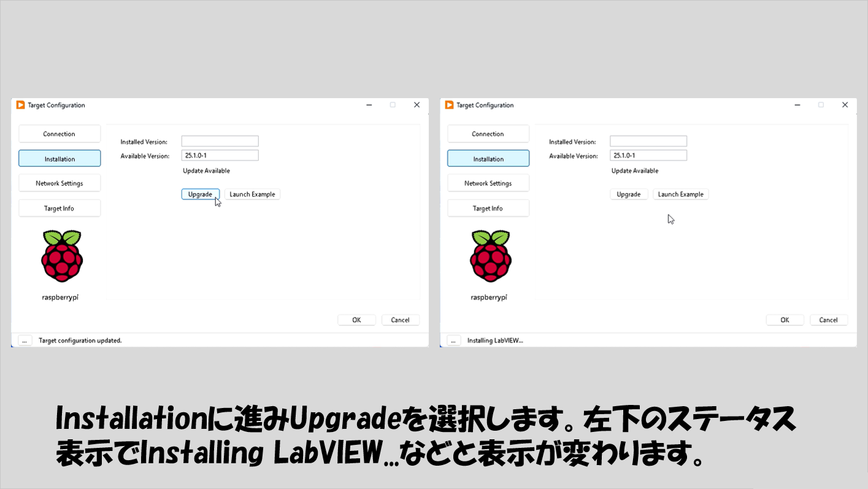Image resolution: width=868 pixels, height=489 pixels.
Task: Click 'raspberrypi' label in left window
Action: pos(60,297)
